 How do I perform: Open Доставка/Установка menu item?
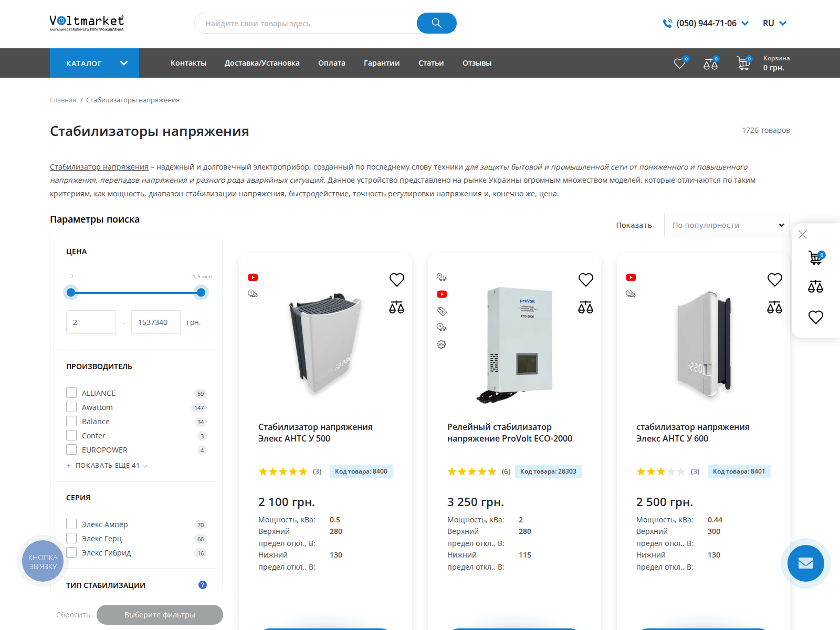coord(262,63)
